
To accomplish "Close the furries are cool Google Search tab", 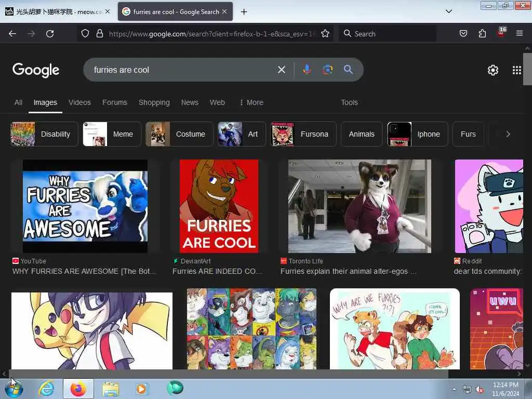I will 224,11.
